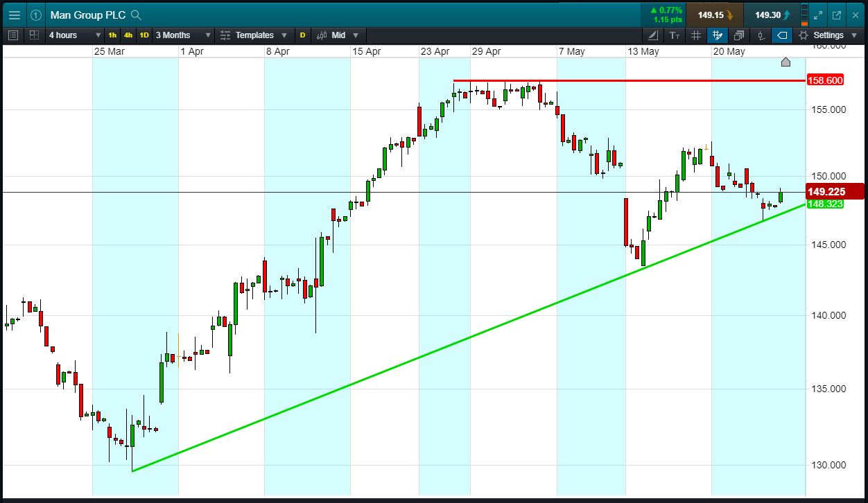Select the drawing tools triangle icon
Screen dimensions: 868x503
(654, 35)
